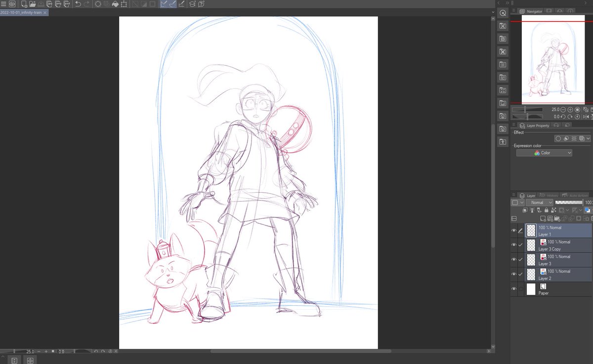Switch to Auto Action tab
593x364 pixels.
pos(574,196)
